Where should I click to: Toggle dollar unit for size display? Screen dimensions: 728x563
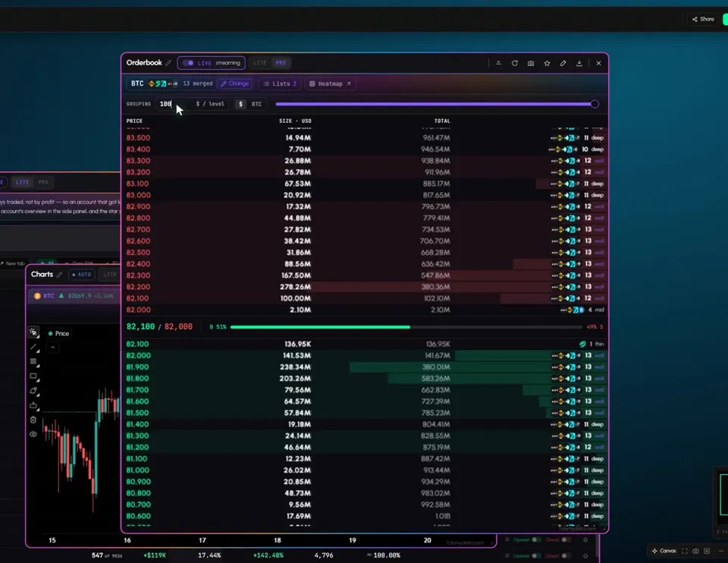(x=240, y=104)
